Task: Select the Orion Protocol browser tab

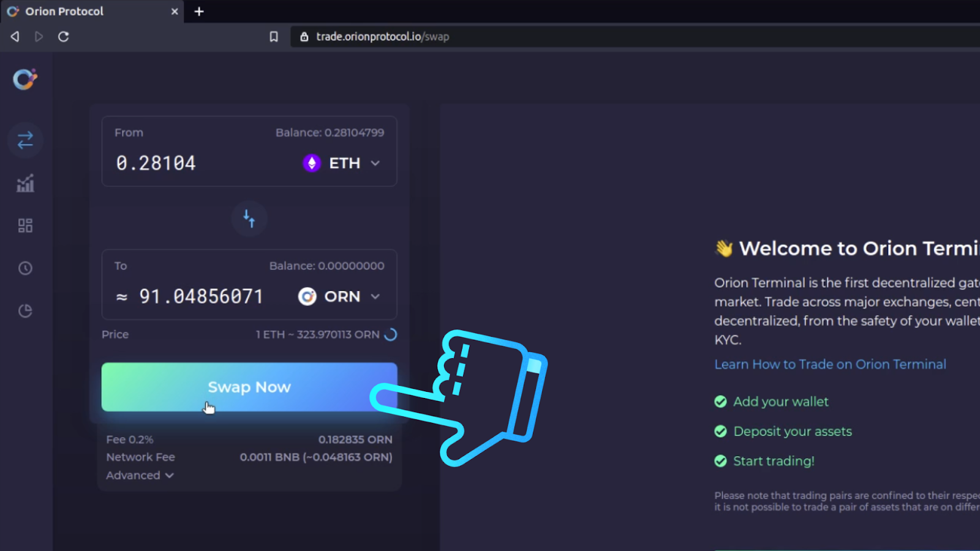Action: click(x=92, y=12)
